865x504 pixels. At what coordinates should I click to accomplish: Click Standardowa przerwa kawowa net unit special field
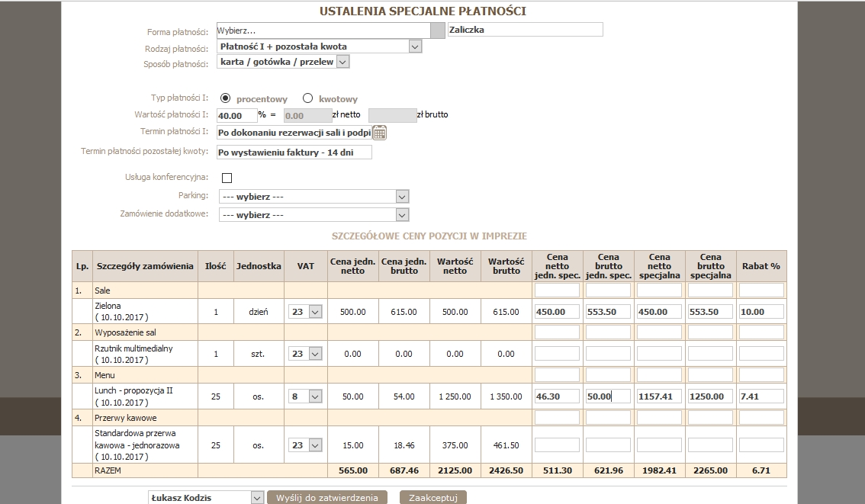click(557, 445)
